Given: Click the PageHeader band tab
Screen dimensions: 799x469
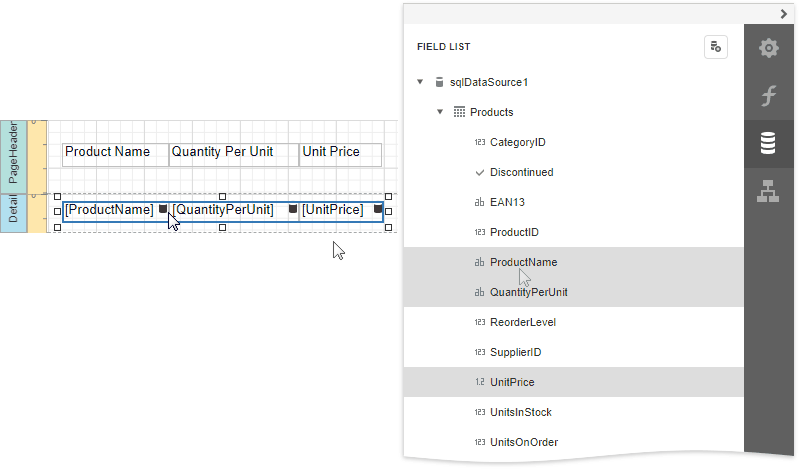Looking at the screenshot, I should 13,156.
